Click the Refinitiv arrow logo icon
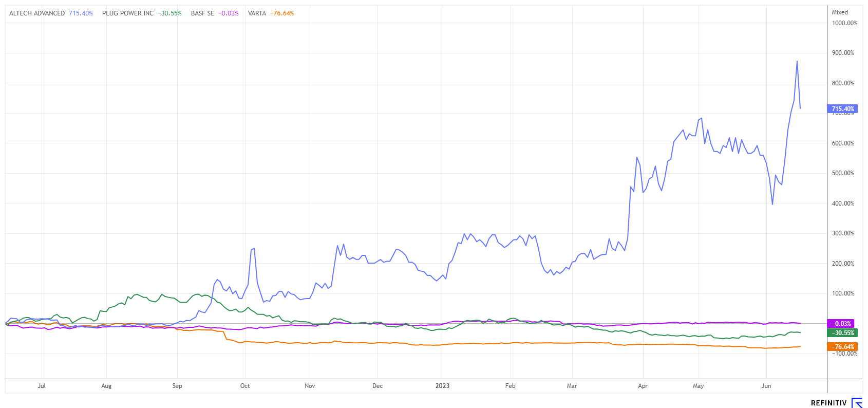Screen dimensions: 868x408 pos(857,402)
